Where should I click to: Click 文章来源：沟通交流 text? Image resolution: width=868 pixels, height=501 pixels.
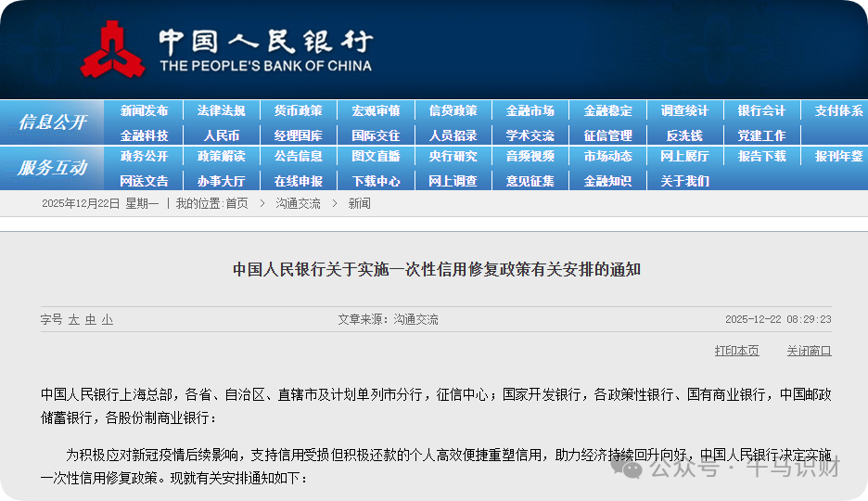tap(388, 319)
